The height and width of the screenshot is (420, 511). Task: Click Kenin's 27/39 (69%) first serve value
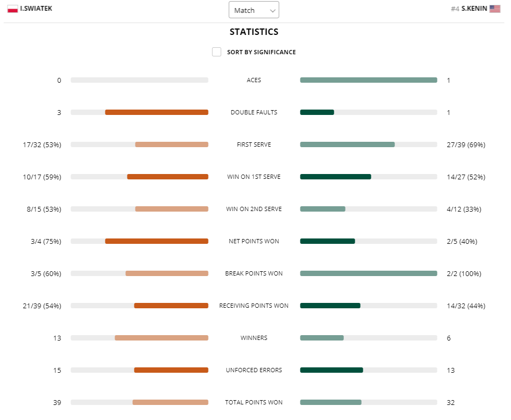(x=466, y=144)
